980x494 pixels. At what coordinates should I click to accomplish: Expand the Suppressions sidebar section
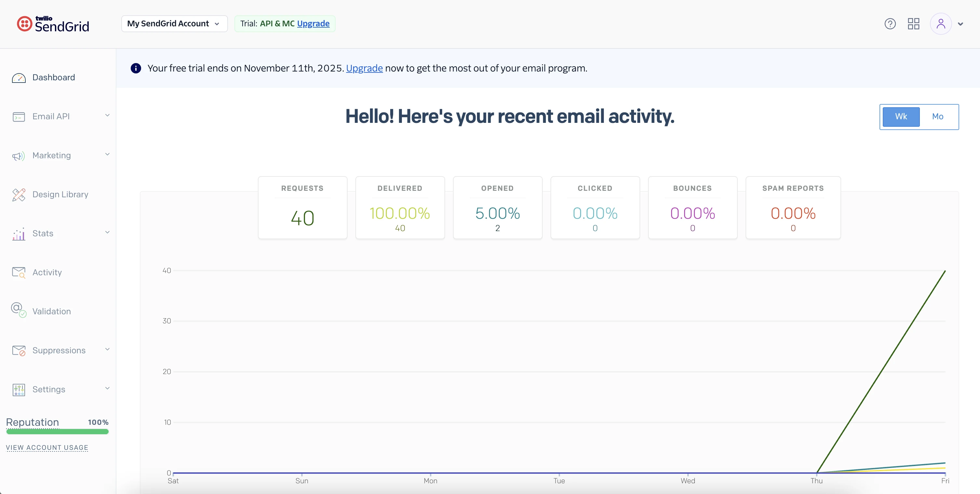(x=59, y=350)
